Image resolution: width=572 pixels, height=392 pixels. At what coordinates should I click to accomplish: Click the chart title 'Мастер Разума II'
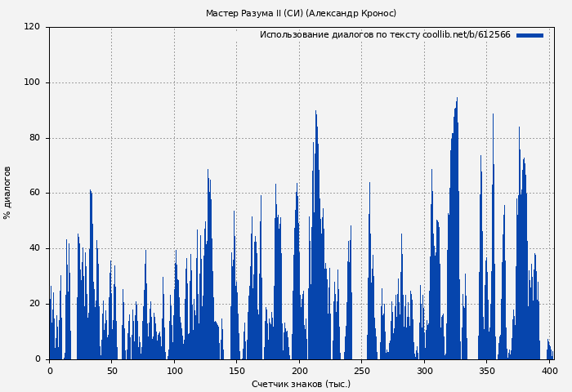coord(301,13)
